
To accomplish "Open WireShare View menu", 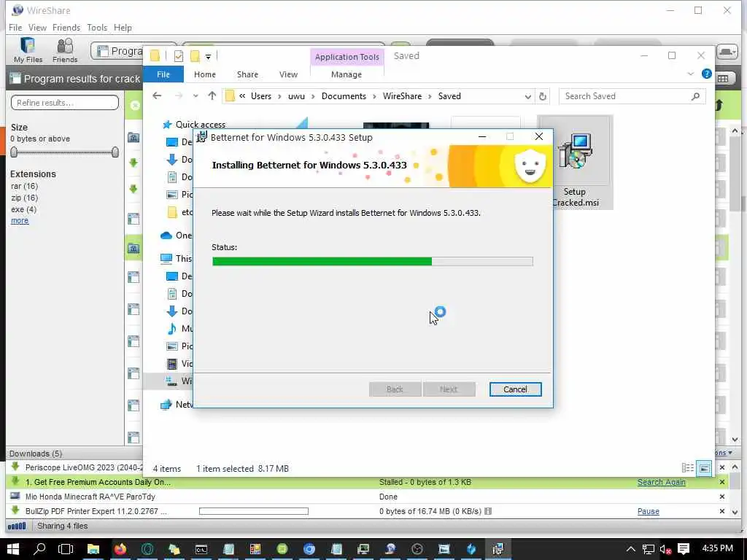I will click(37, 28).
